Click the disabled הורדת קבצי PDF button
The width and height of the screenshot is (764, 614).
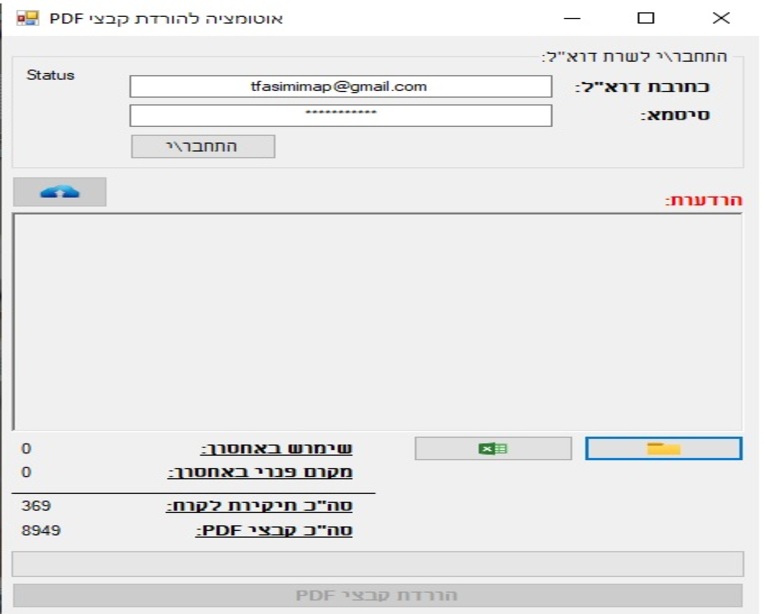point(378,595)
